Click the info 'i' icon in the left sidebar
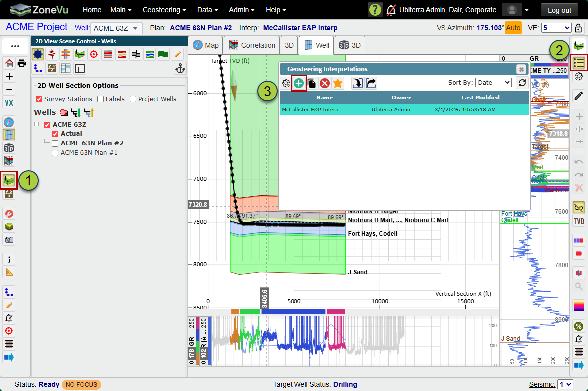 click(9, 259)
